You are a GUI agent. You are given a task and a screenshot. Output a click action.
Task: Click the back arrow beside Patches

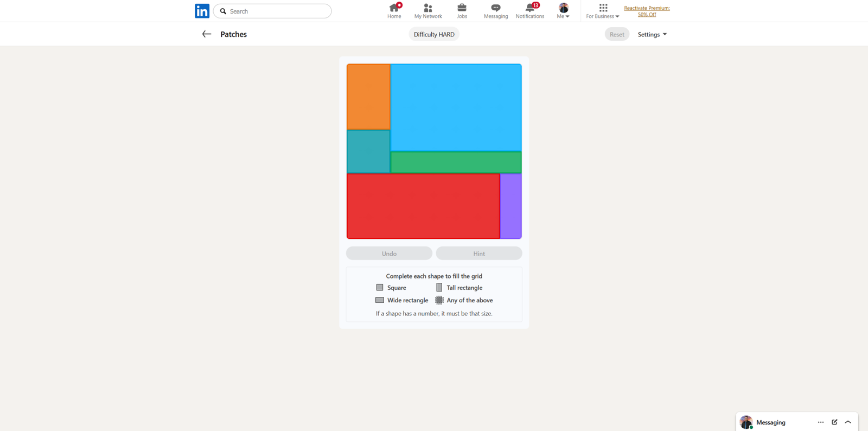click(206, 34)
